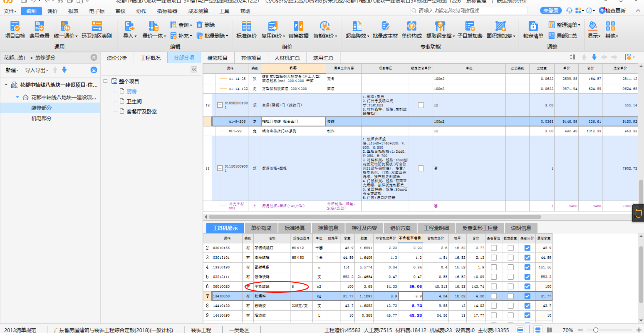Screen dimensions: 644x333
Task: Toggle 锁定数量 checkbox for 膨胀螺栓 row
Action: click(511, 258)
